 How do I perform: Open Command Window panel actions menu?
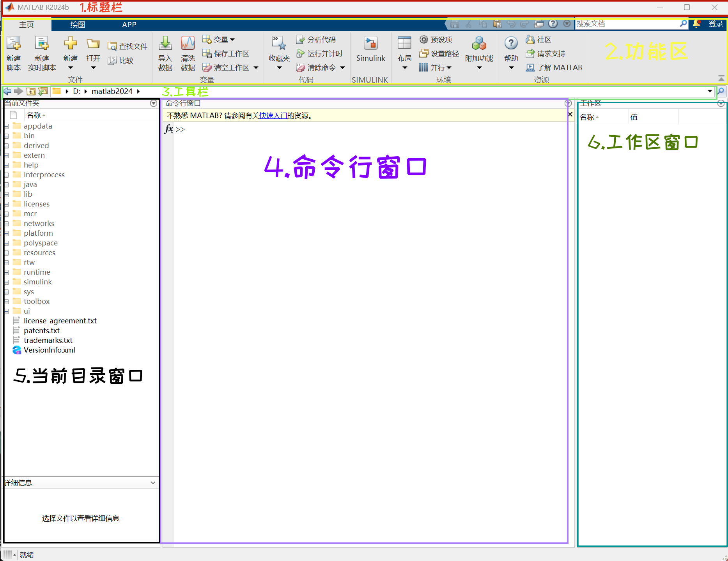568,103
